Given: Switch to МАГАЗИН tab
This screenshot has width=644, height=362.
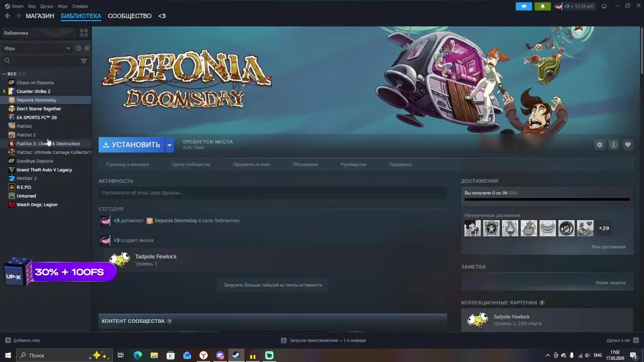Looking at the screenshot, I should [x=40, y=16].
